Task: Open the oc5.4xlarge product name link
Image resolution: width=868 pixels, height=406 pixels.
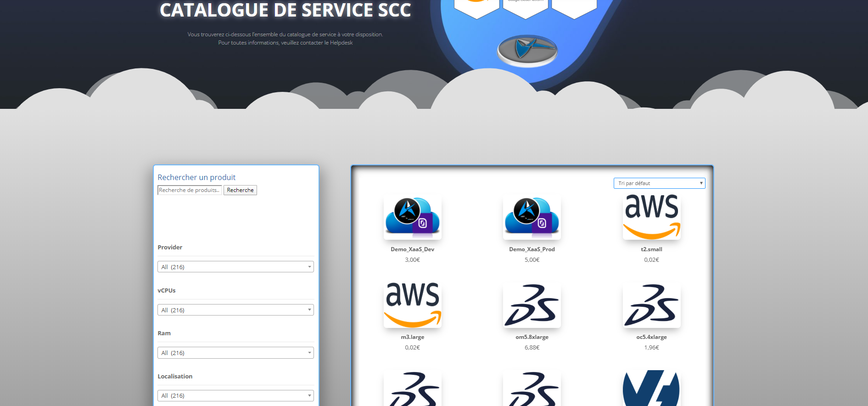Action: [x=651, y=337]
